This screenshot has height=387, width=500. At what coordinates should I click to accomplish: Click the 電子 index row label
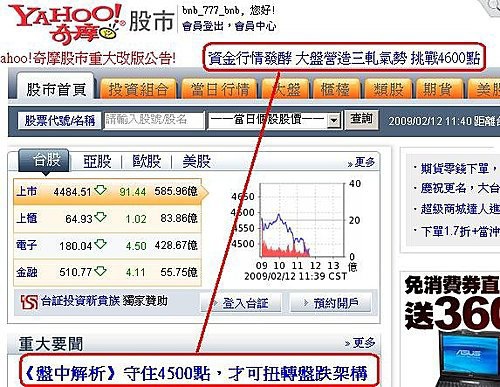click(x=26, y=245)
